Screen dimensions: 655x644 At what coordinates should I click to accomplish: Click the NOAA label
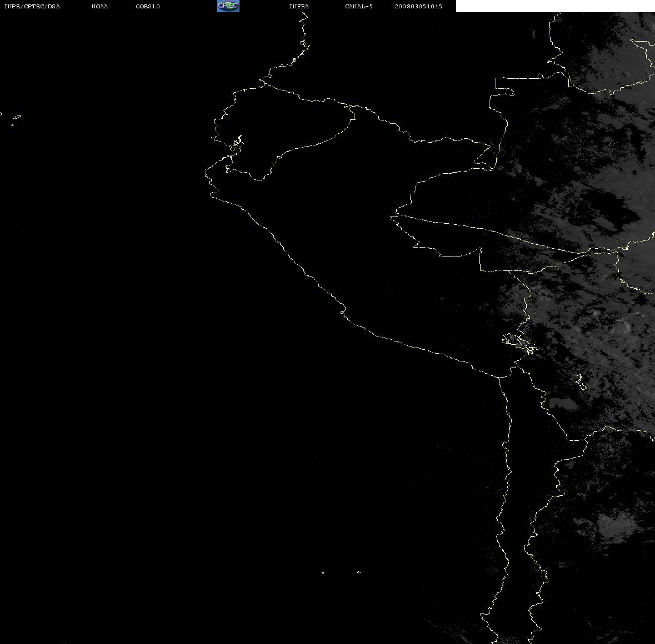point(99,6)
